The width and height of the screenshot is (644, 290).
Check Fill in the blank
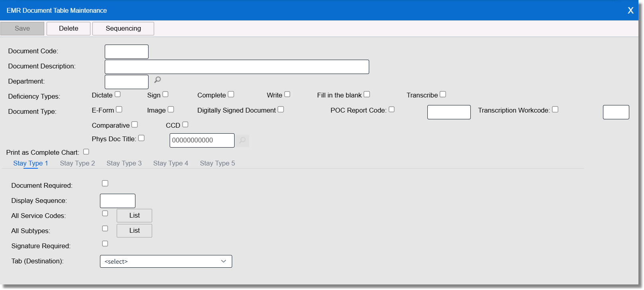click(367, 94)
